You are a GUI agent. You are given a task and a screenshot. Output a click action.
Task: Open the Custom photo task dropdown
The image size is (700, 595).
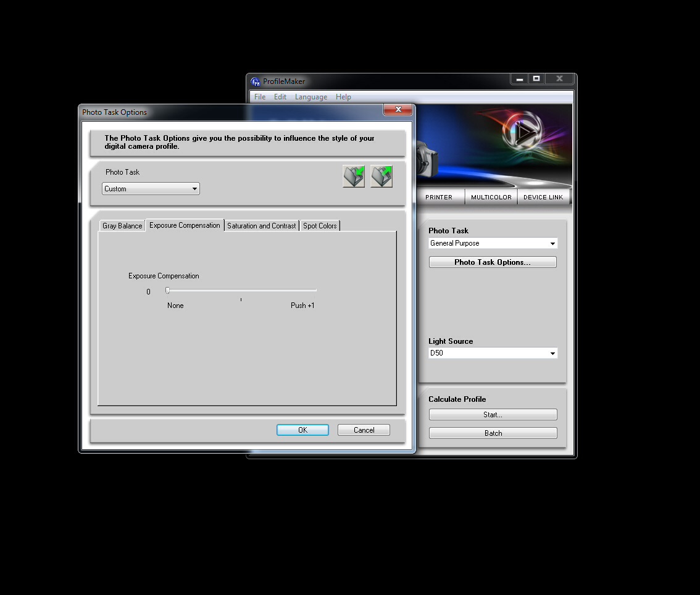pyautogui.click(x=151, y=189)
